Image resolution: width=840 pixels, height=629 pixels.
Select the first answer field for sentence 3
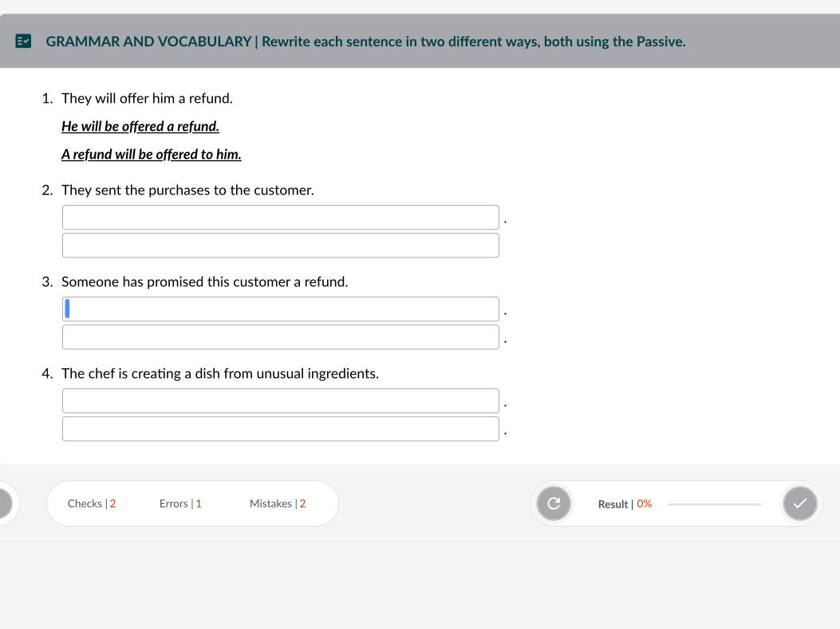pyautogui.click(x=280, y=309)
